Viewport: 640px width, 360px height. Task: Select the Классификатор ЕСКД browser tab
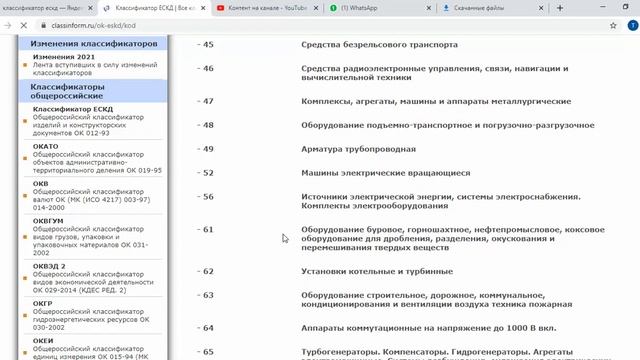[155, 8]
